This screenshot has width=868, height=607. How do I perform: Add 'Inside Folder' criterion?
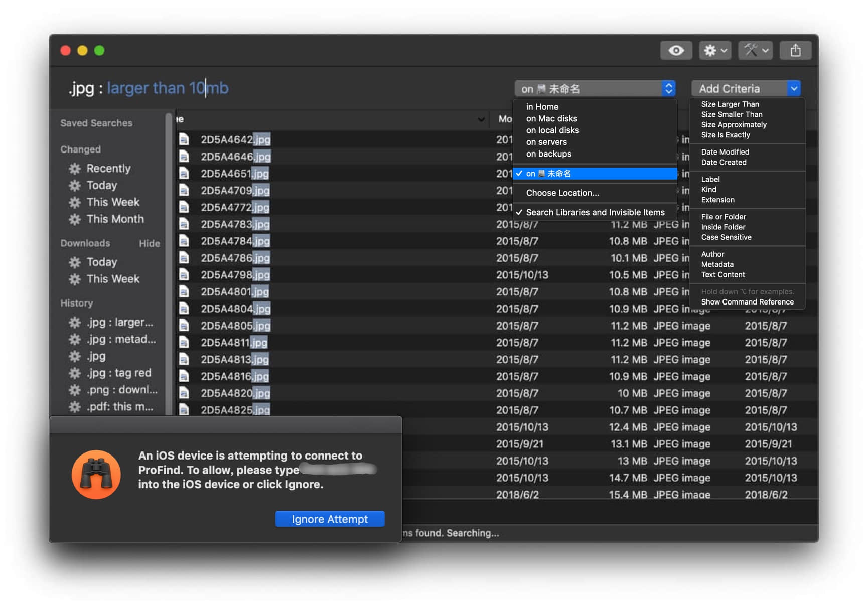(723, 227)
